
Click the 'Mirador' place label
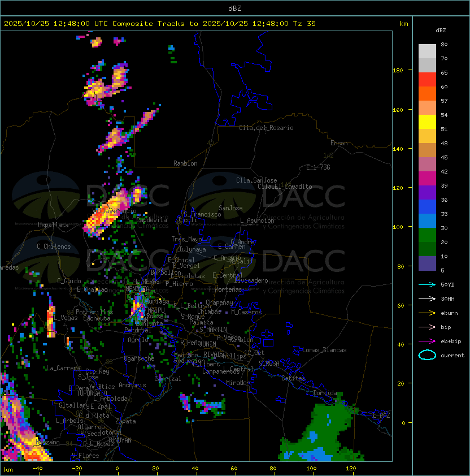[238, 383]
